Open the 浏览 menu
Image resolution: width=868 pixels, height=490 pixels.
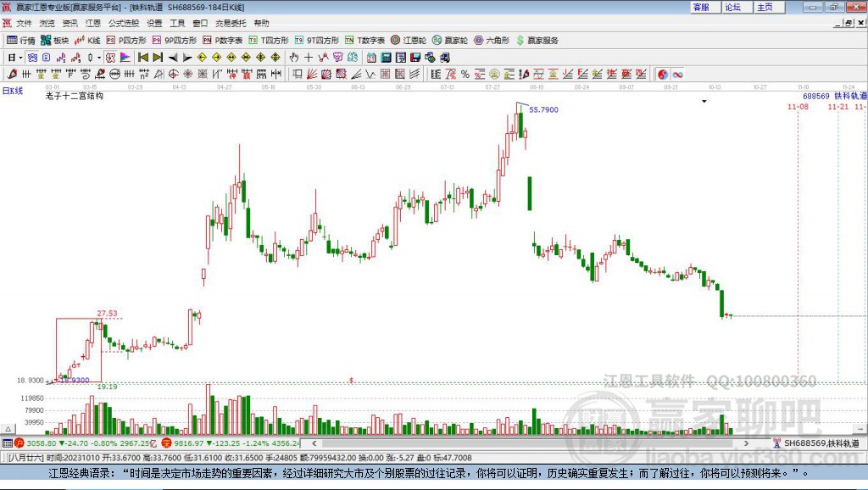tap(47, 23)
